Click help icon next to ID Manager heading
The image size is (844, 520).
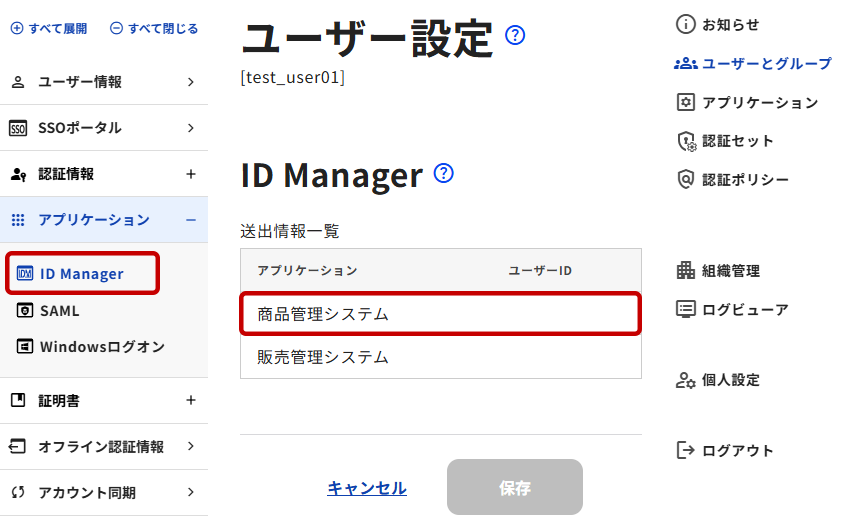444,173
